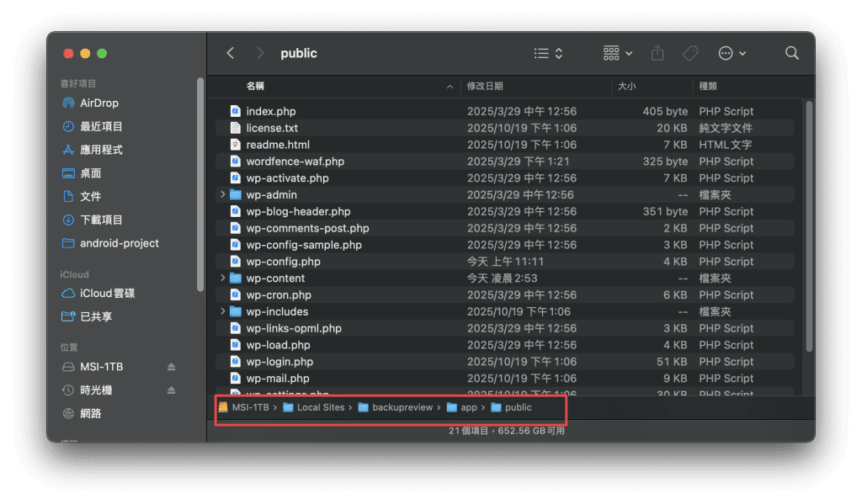The height and width of the screenshot is (504, 862).
Task: Expand the wp-admin folder
Action: 223,194
